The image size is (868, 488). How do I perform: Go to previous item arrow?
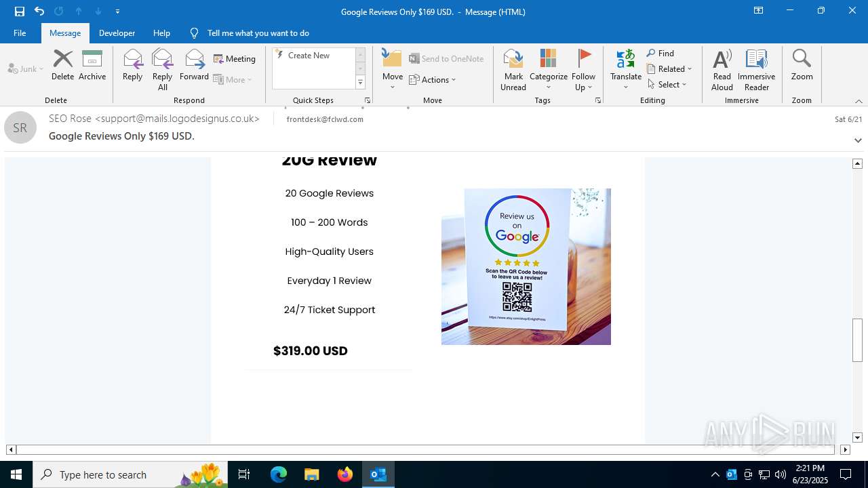tap(79, 12)
